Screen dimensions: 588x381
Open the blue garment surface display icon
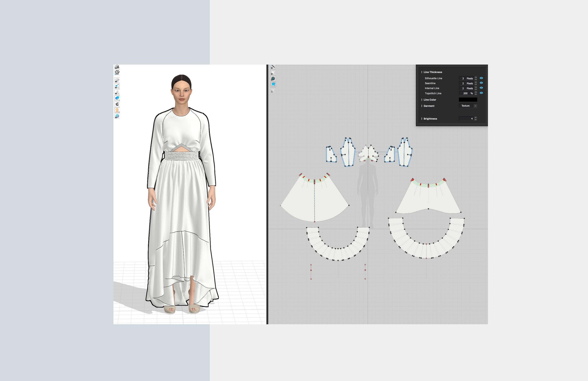pos(117,98)
